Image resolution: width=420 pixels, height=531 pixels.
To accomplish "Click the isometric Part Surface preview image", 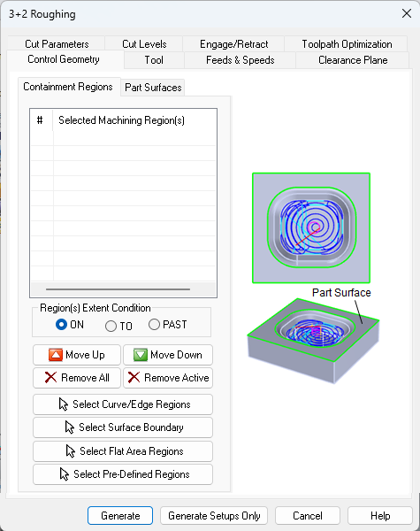I will (x=313, y=341).
